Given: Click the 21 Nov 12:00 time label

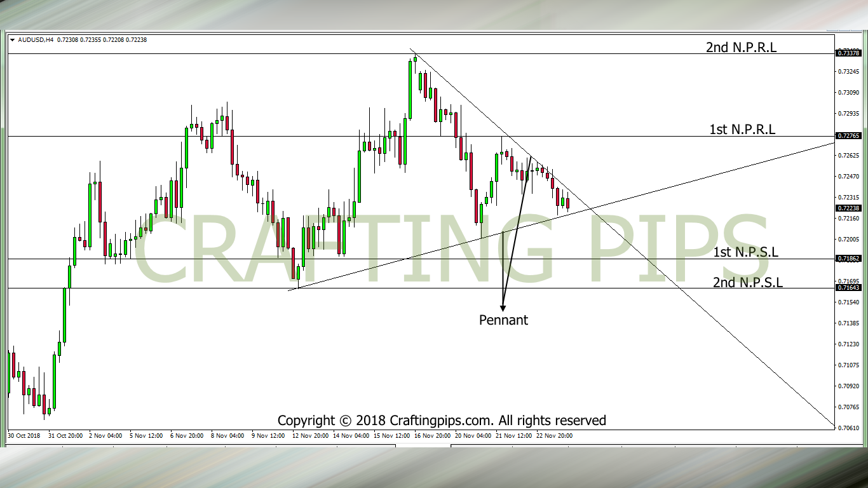Looking at the screenshot, I should [514, 436].
